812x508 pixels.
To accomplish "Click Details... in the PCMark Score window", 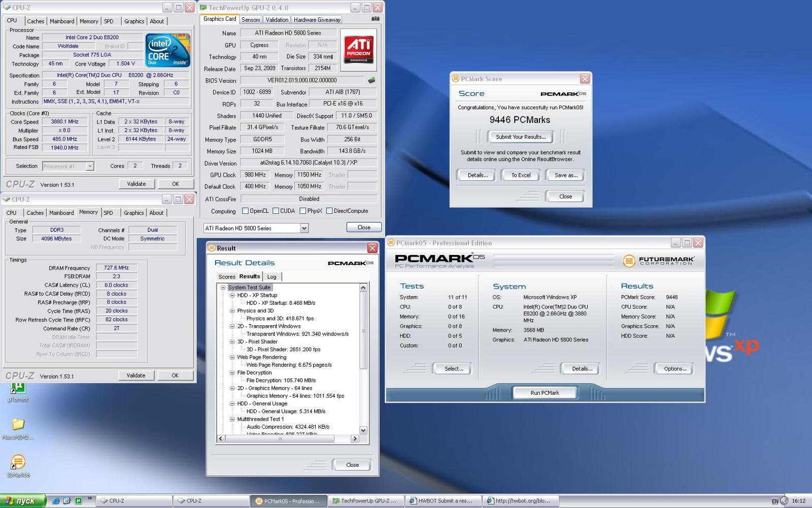I will pyautogui.click(x=478, y=175).
